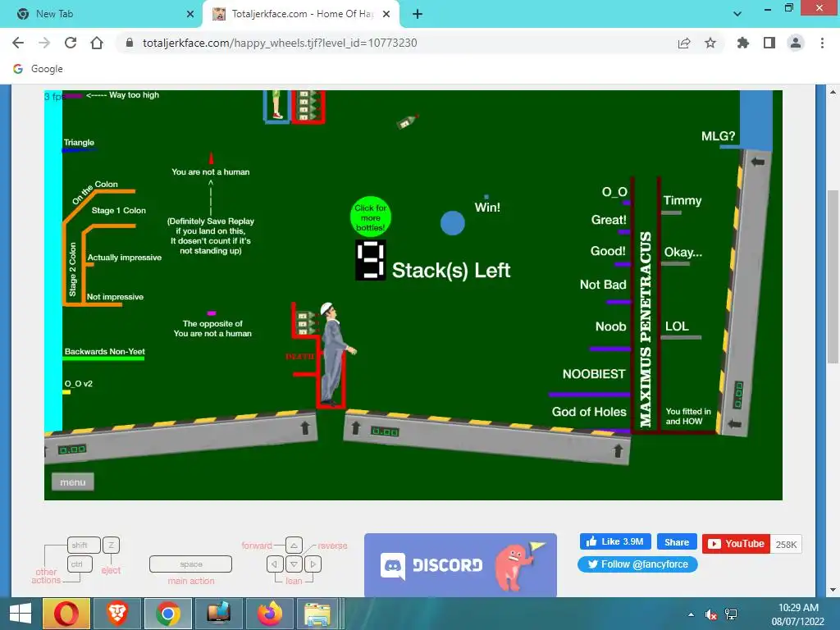Click the blue circle near Win!
Viewport: 840px width, 630px height.
point(453,223)
